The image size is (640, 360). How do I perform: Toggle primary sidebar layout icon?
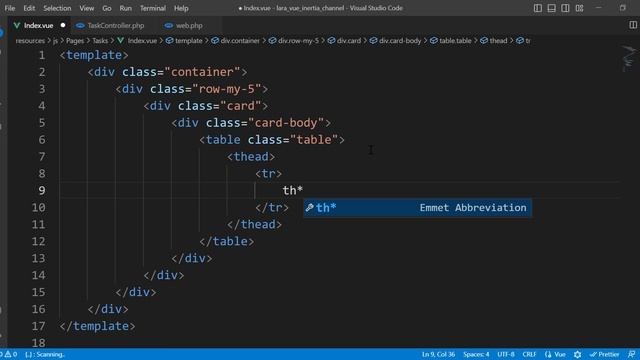pos(538,8)
